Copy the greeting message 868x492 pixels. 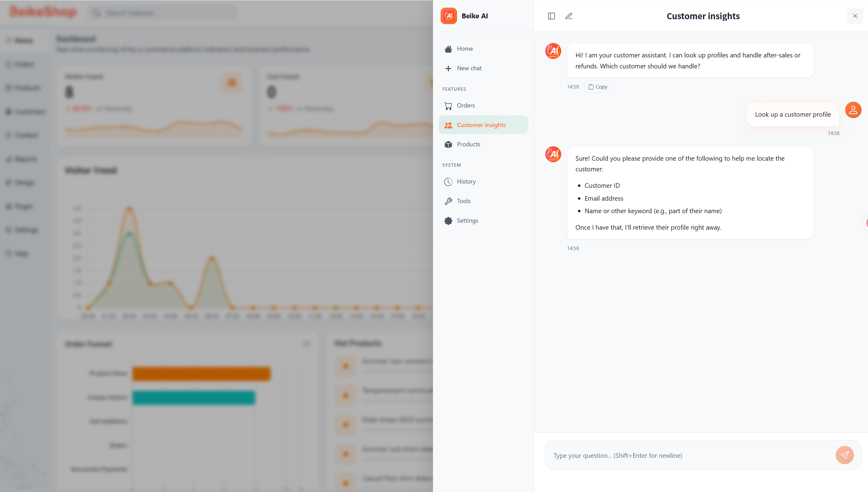(597, 87)
